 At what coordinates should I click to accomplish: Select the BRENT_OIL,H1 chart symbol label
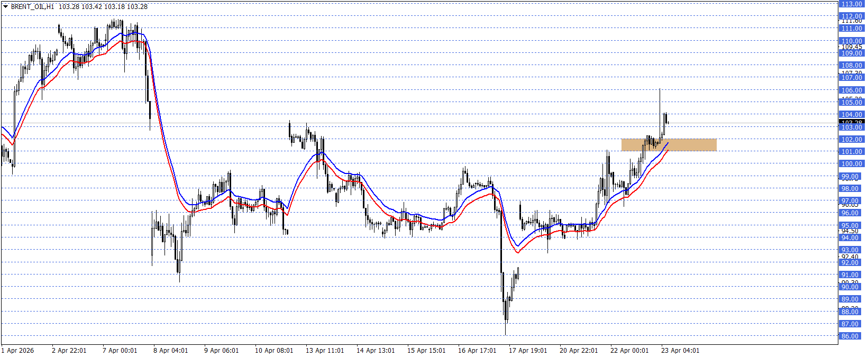click(x=32, y=7)
